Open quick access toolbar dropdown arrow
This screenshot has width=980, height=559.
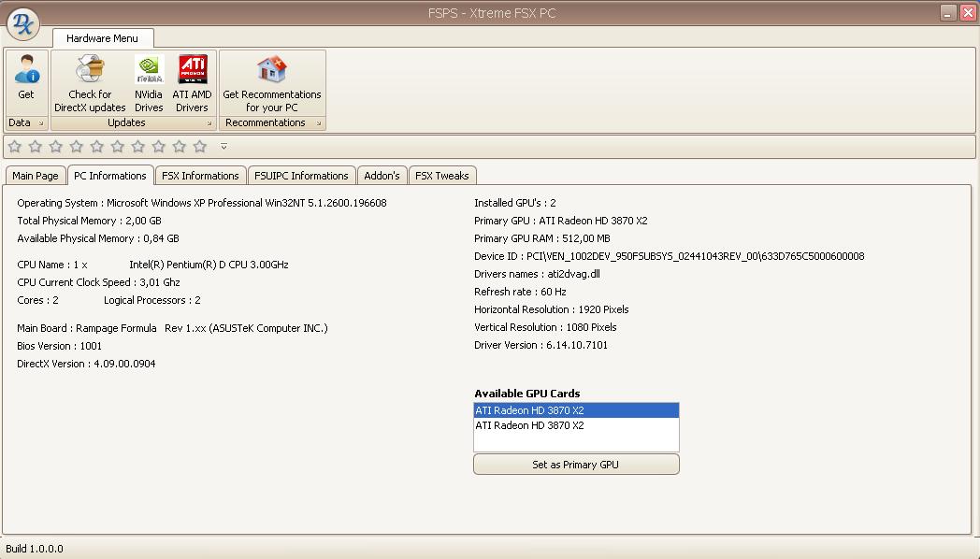[x=223, y=146]
